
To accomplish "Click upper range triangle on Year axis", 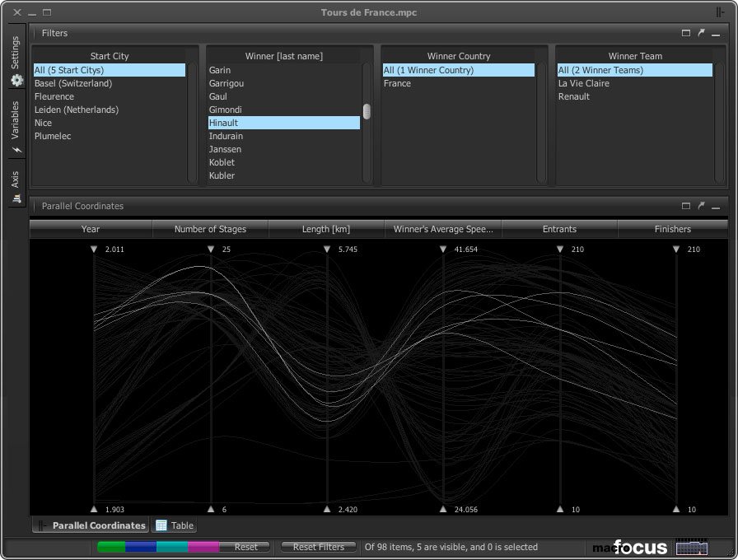I will click(x=94, y=249).
